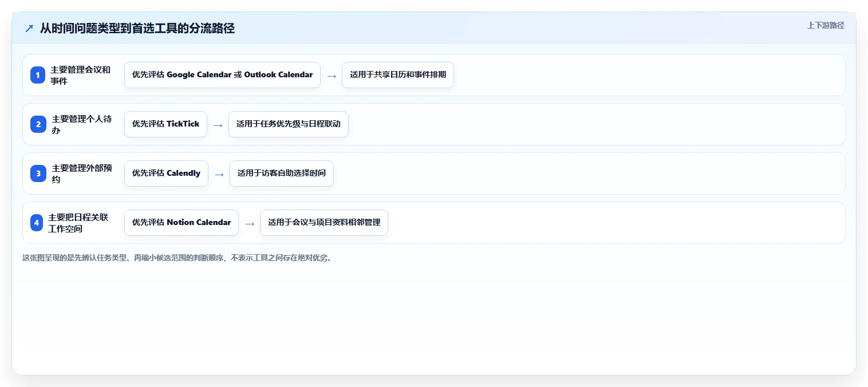The width and height of the screenshot is (868, 387).
Task: Open the 优先评估 TickTick box
Action: click(x=165, y=124)
